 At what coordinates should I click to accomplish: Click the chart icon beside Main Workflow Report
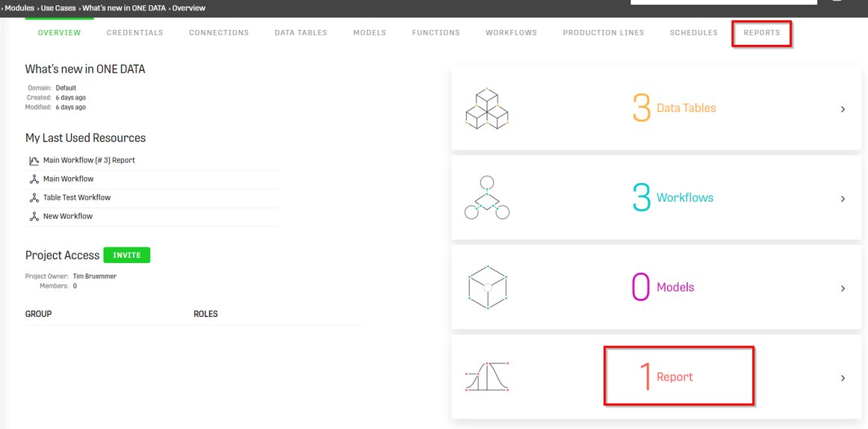[34, 161]
